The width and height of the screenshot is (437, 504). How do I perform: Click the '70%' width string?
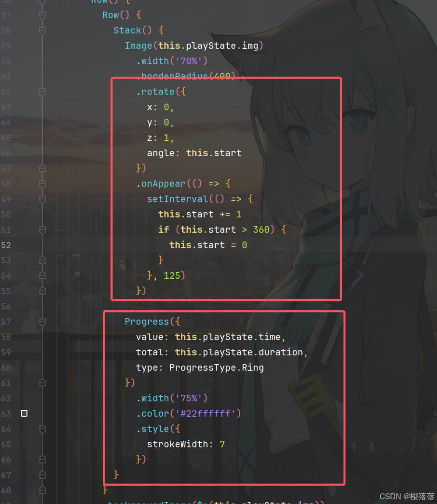coord(189,61)
